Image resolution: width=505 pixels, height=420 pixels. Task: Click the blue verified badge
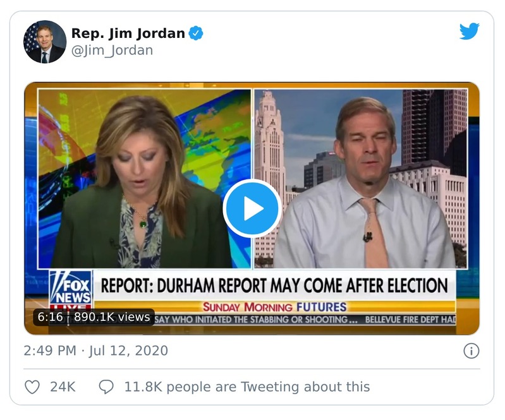(197, 33)
